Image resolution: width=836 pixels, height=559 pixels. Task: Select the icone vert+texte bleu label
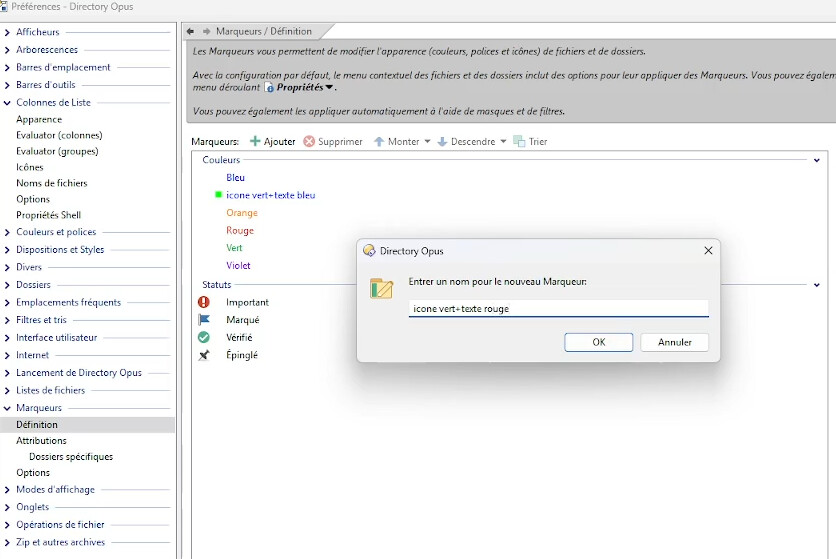[x=270, y=195]
